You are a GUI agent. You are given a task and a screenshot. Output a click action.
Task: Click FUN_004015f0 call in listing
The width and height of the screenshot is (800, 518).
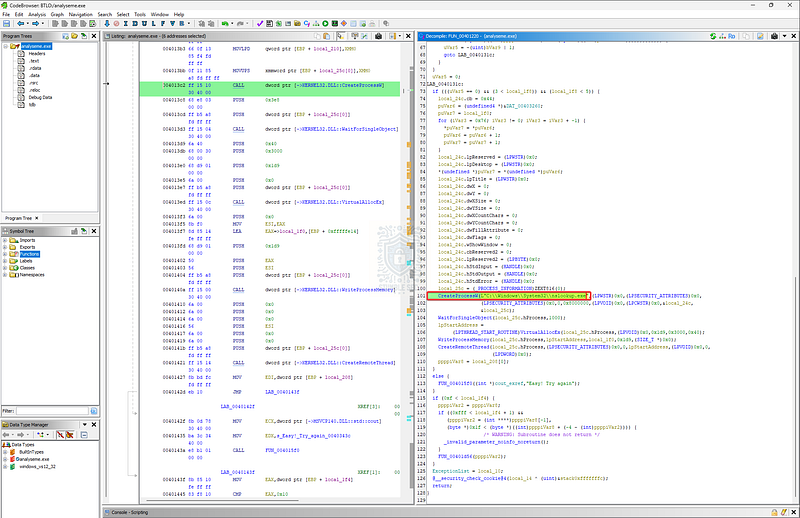282,451
